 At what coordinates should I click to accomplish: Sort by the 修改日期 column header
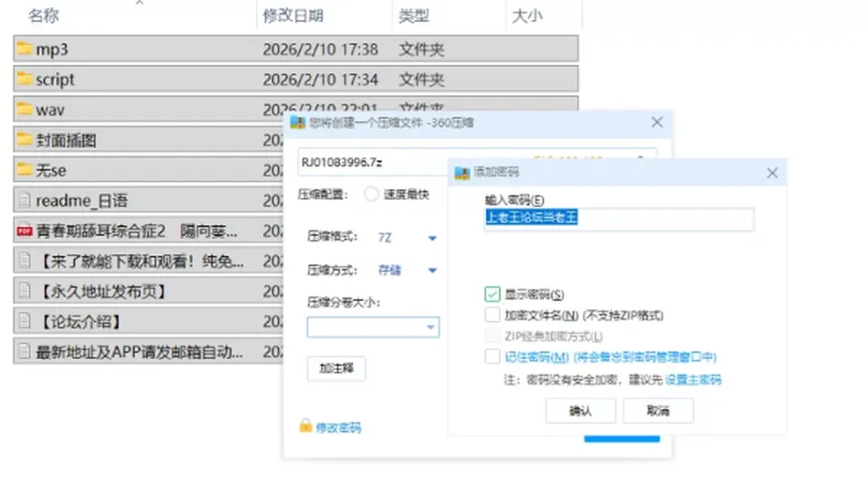point(293,15)
